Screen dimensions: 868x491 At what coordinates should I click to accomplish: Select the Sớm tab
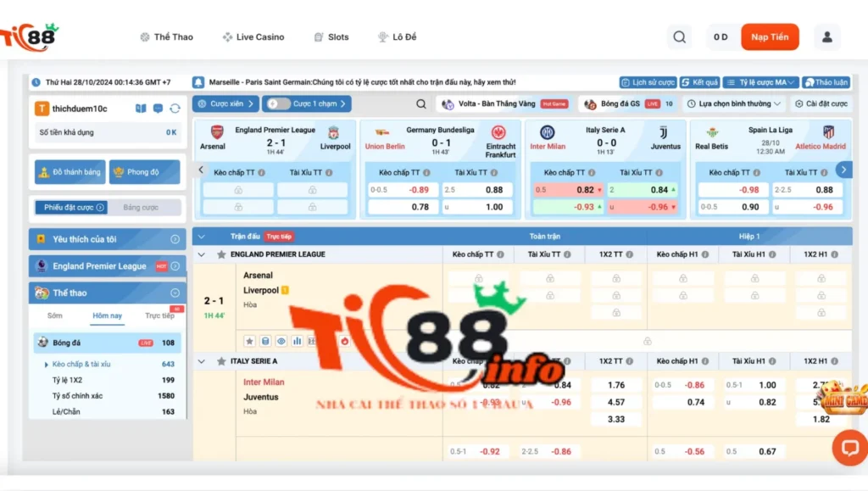click(x=55, y=315)
